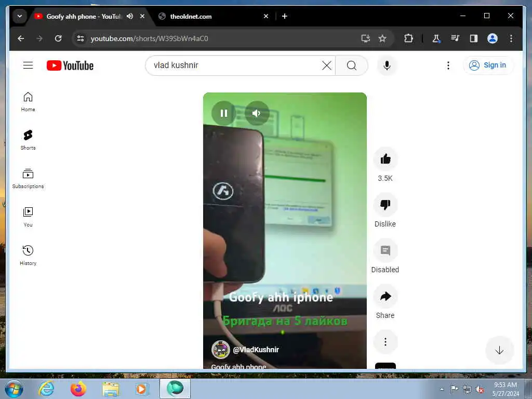Open the disabled comments button

click(385, 250)
